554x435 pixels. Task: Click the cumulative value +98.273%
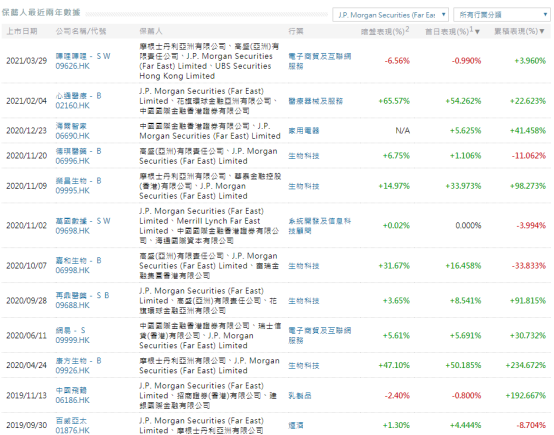click(x=528, y=186)
